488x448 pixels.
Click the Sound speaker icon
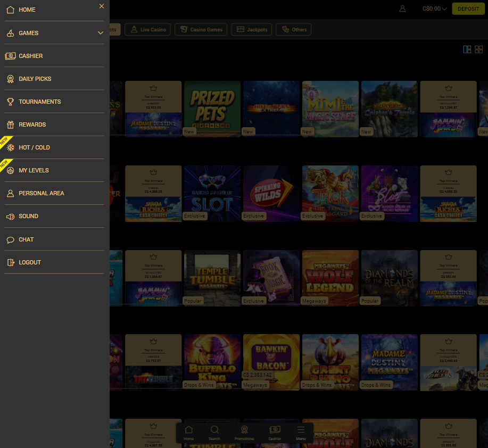pos(10,216)
